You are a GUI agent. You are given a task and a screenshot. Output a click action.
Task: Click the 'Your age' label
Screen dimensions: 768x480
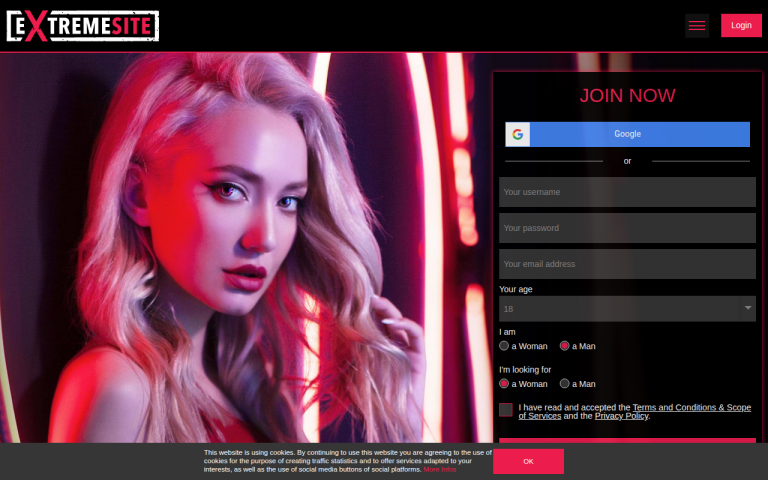(516, 289)
